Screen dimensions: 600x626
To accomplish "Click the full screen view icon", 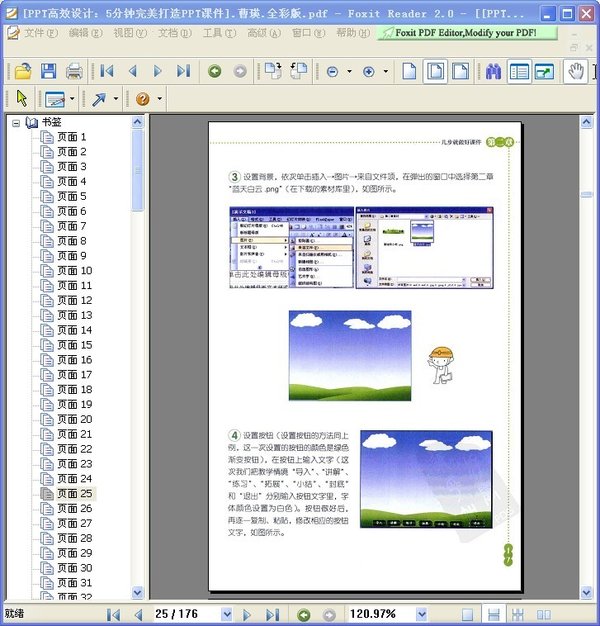I will click(545, 71).
